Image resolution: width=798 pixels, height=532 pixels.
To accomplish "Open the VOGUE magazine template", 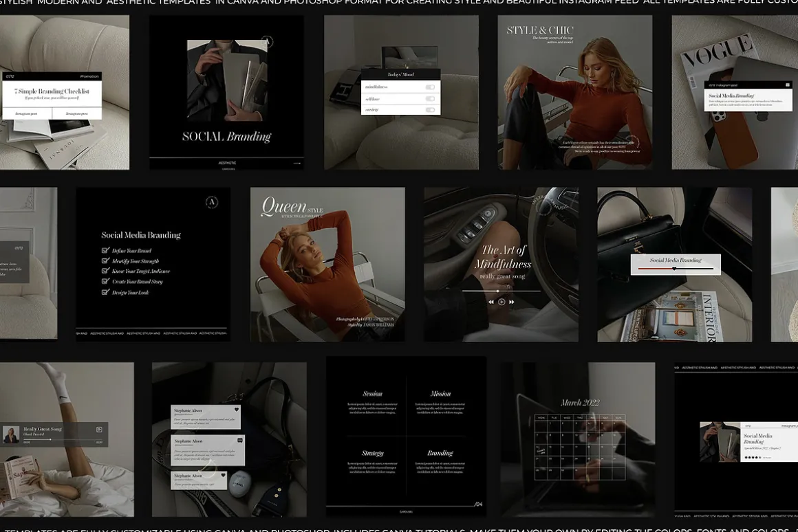I will [x=735, y=92].
